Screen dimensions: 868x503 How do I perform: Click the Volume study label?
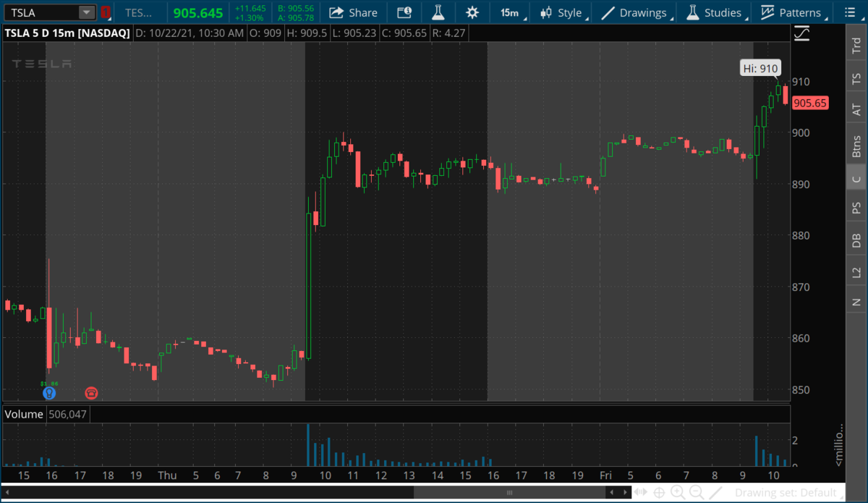click(x=24, y=414)
